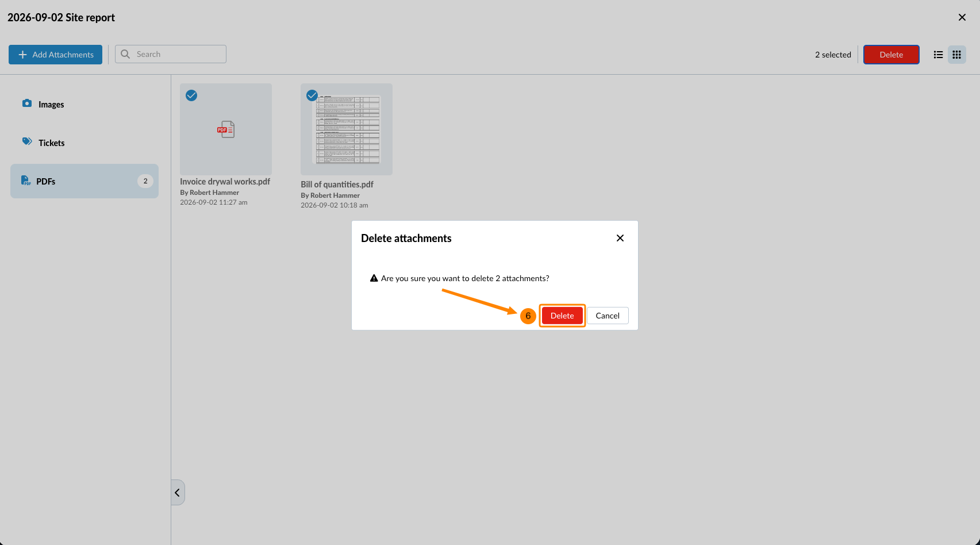This screenshot has height=545, width=980.
Task: Switch to grid view icon
Action: point(957,55)
